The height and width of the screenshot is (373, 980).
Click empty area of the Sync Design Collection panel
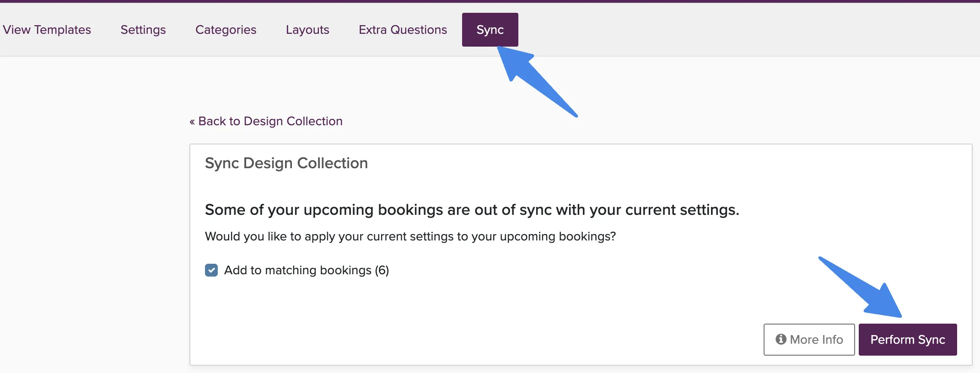pos(549,302)
